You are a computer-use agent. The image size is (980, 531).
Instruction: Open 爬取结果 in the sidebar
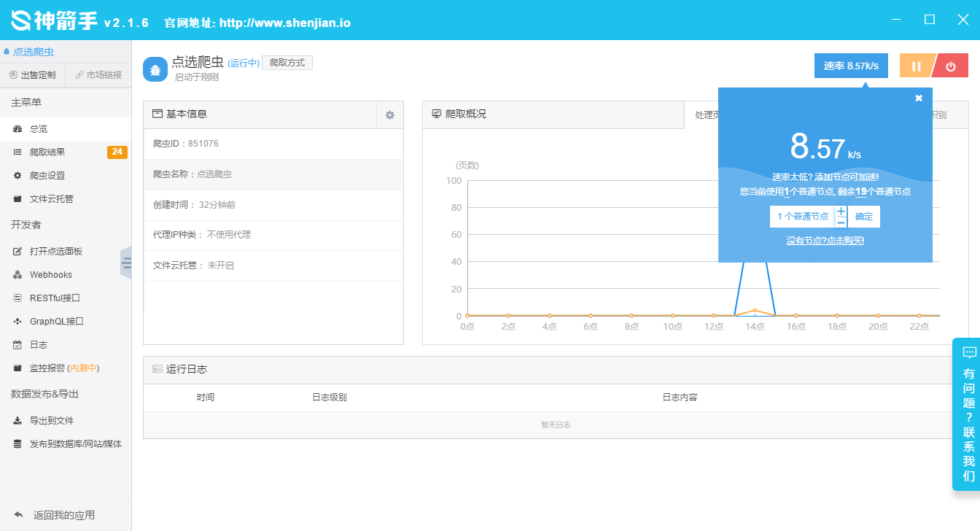tap(47, 152)
